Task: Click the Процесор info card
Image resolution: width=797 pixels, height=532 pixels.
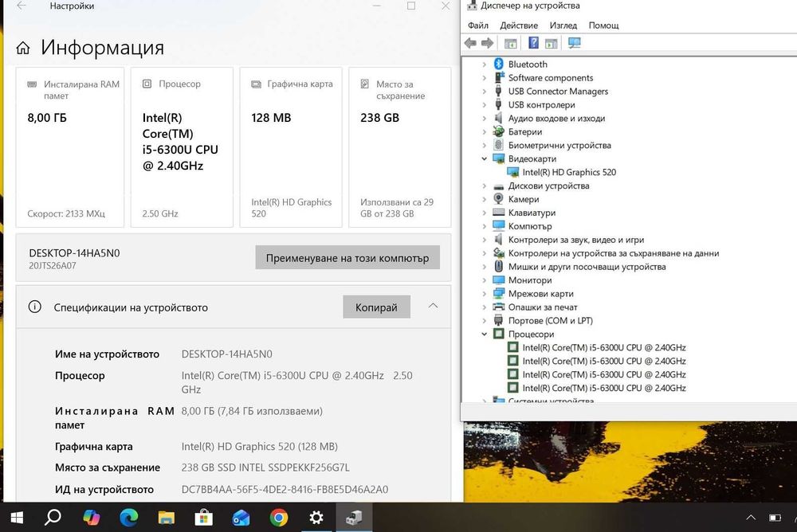Action: tap(182, 147)
